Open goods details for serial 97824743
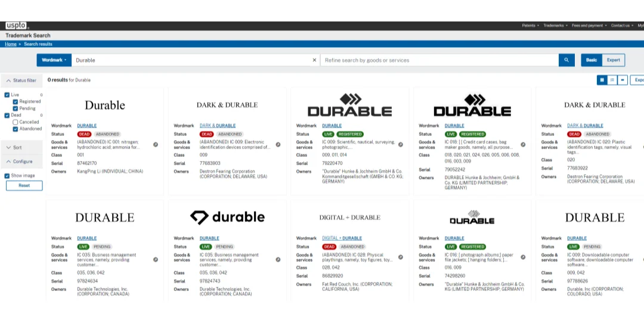Viewport: 644px width, 322px height. 278,259
